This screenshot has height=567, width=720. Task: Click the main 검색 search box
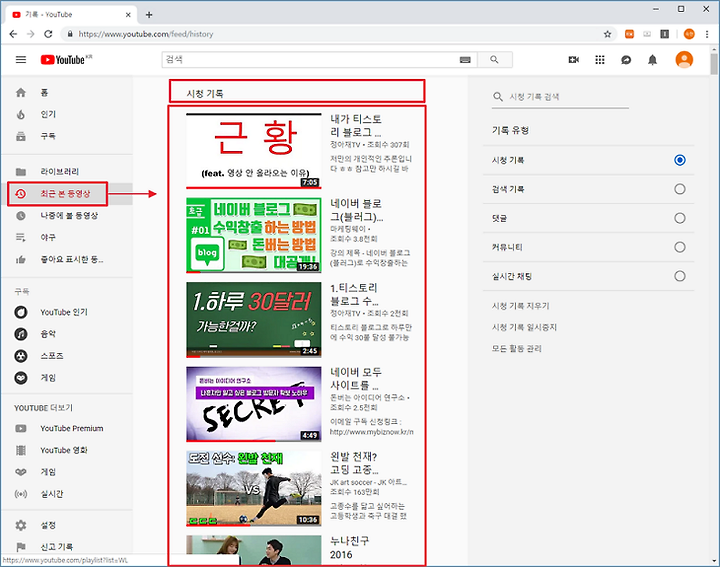pyautogui.click(x=320, y=60)
